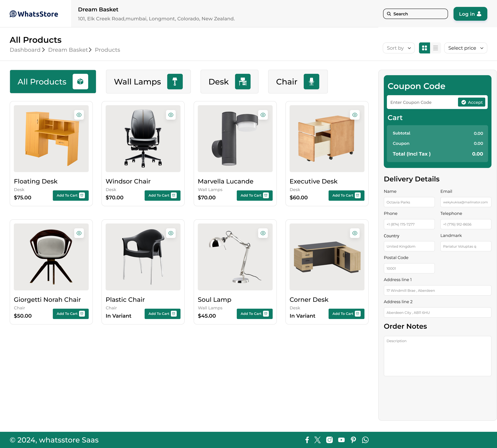This screenshot has height=448, width=497.
Task: Quick view Windsor Chair via eye icon
Action: point(171,115)
